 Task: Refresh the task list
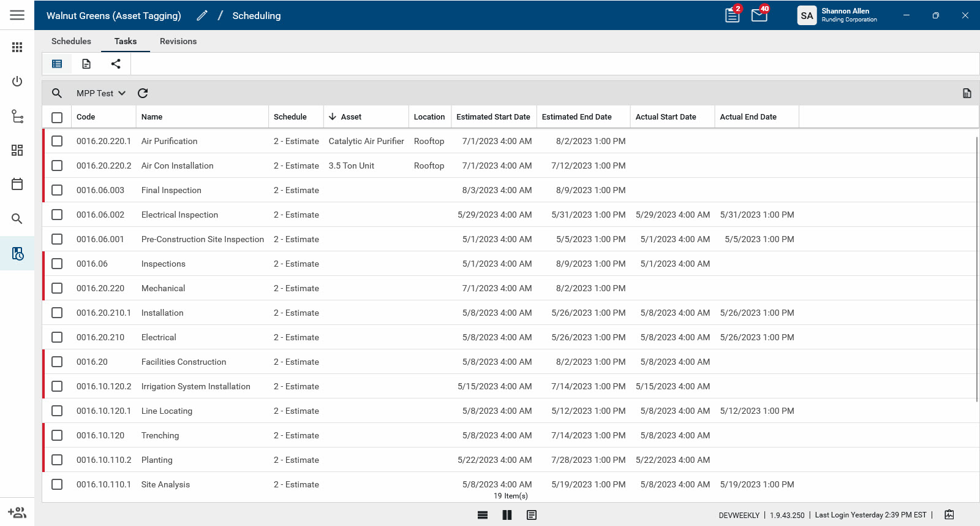coord(143,93)
